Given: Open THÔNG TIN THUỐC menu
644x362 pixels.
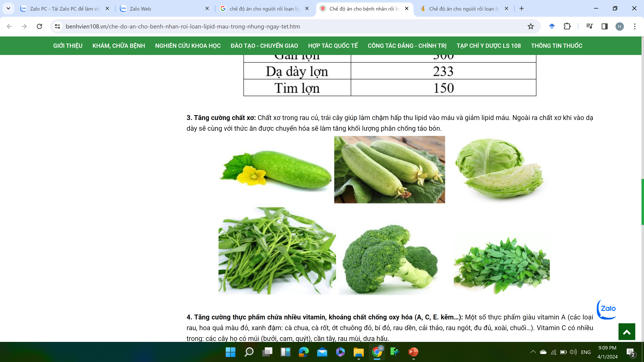Looking at the screenshot, I should point(557,46).
